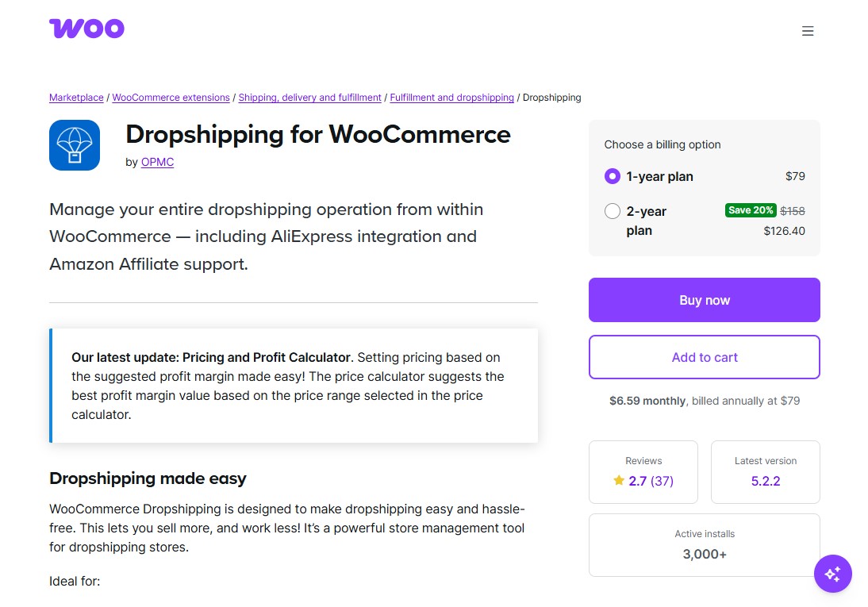Viewport: 868px width, 607px height.
Task: Click the Latest version 5.2.2 card
Action: [765, 472]
